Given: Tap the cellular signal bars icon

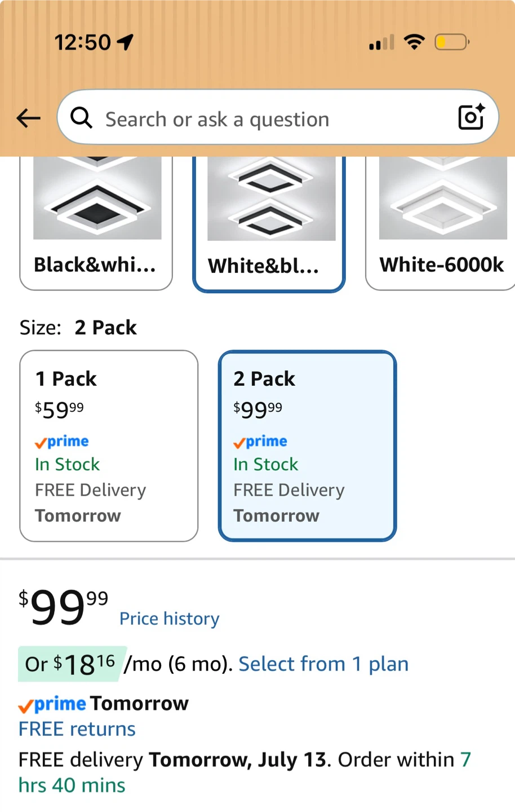Looking at the screenshot, I should (381, 43).
